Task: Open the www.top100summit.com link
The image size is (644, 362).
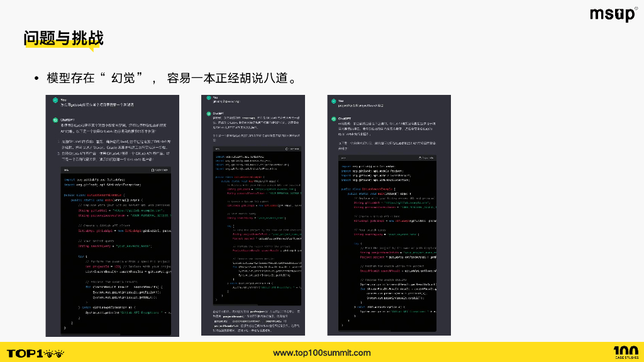Action: tap(322, 353)
